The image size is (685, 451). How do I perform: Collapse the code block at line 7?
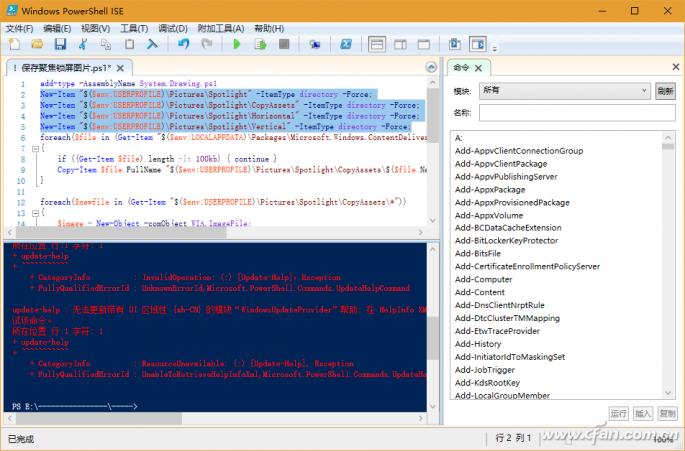33,148
